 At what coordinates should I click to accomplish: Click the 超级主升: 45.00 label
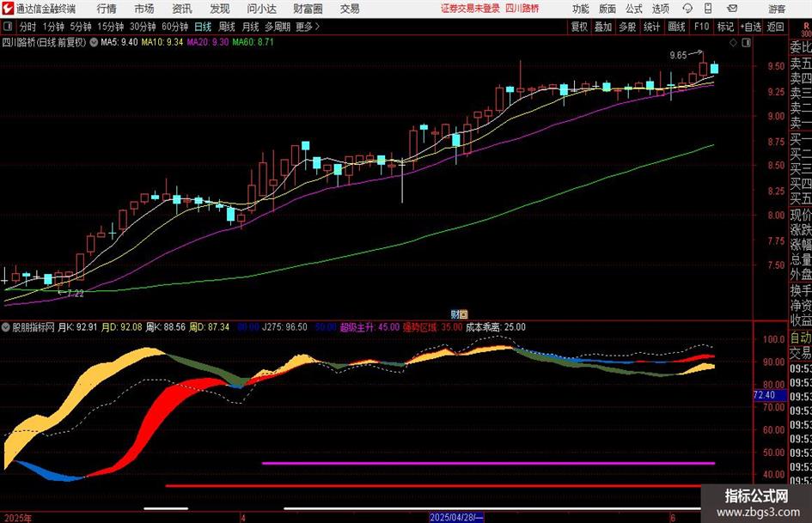(x=369, y=327)
